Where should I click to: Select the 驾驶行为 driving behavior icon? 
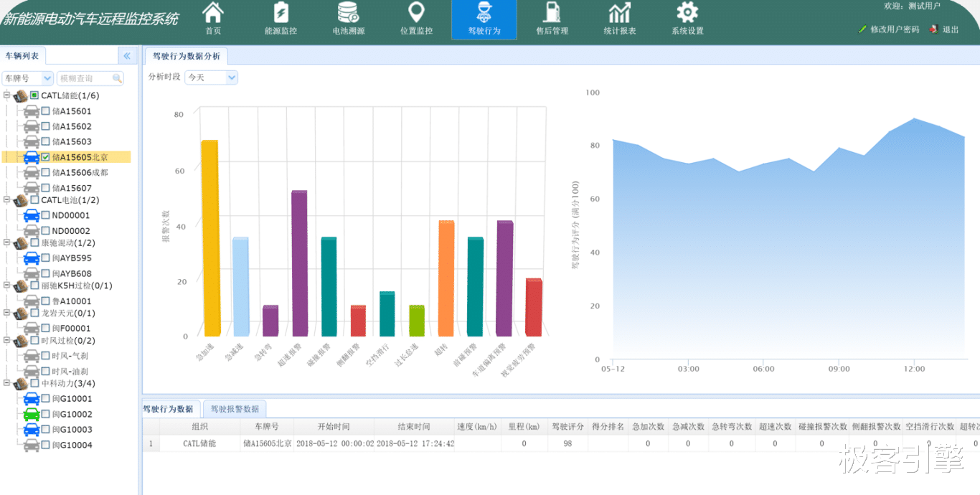[484, 12]
